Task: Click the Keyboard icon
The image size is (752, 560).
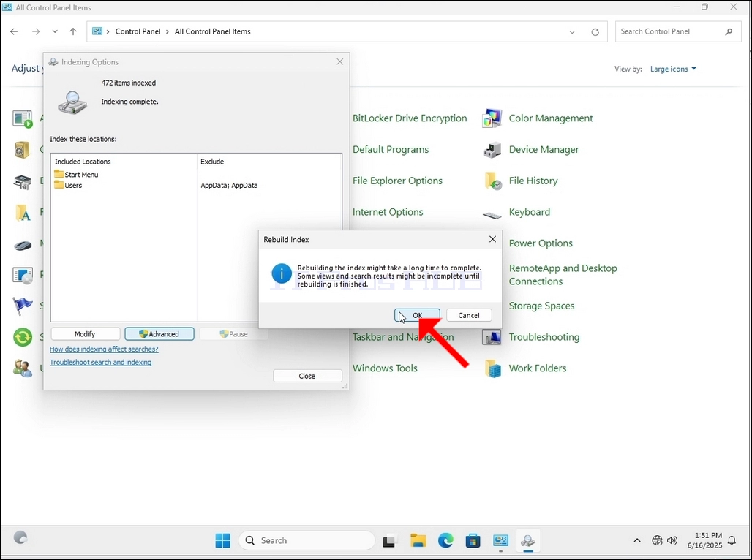Action: click(x=492, y=215)
